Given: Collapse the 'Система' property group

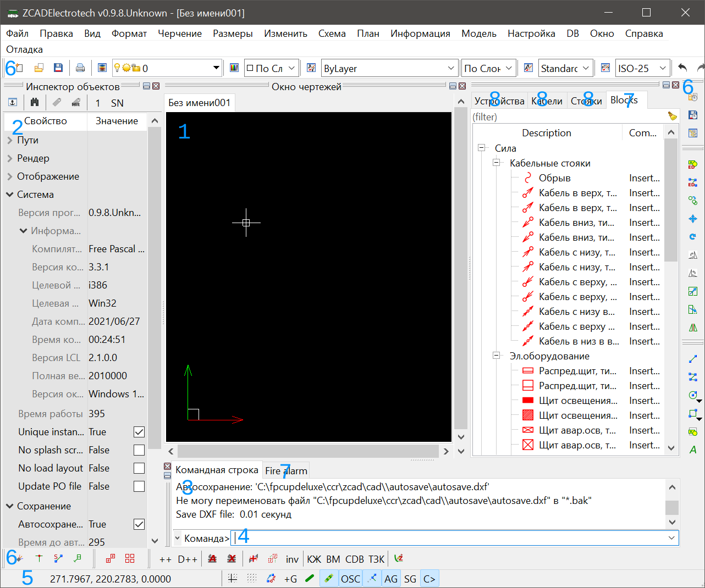Looking at the screenshot, I should click(10, 195).
